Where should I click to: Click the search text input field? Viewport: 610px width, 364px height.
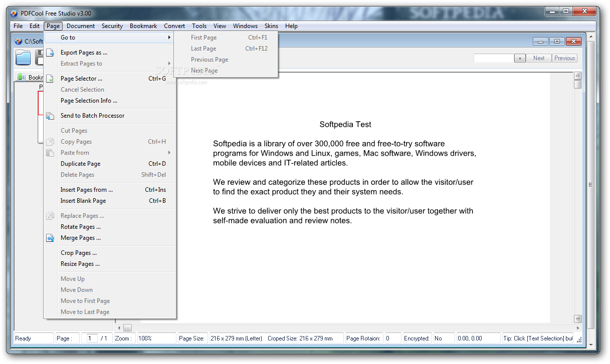[x=494, y=58]
